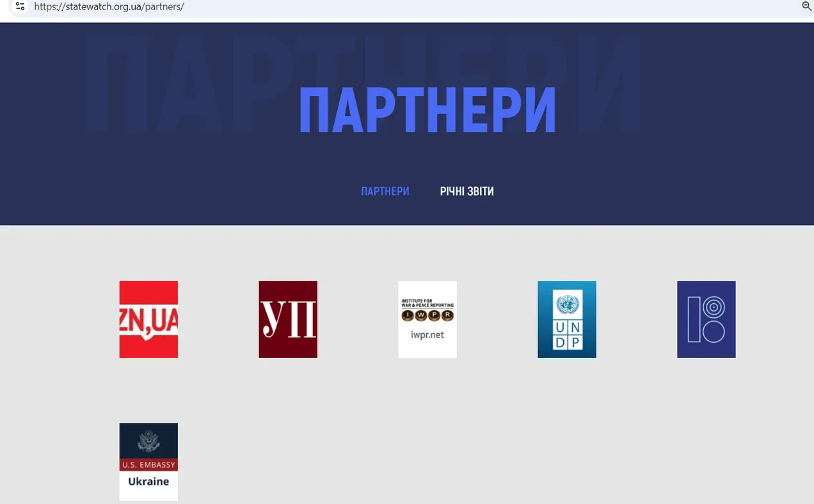814x504 pixels.
Task: Click the site info icon beside the URL
Action: click(x=20, y=6)
